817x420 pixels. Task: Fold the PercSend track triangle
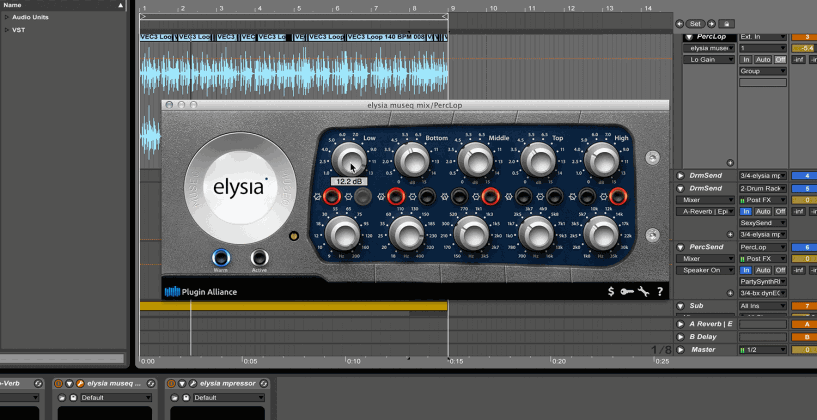point(680,247)
